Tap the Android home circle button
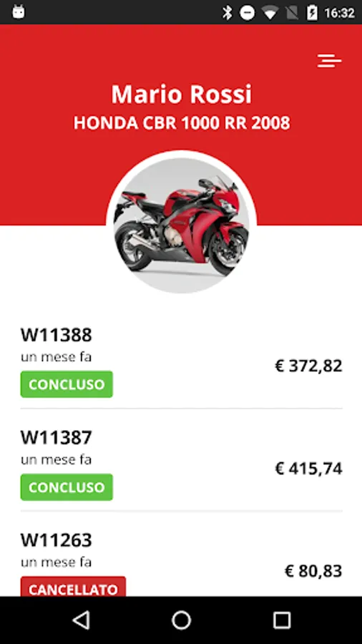 (x=181, y=620)
